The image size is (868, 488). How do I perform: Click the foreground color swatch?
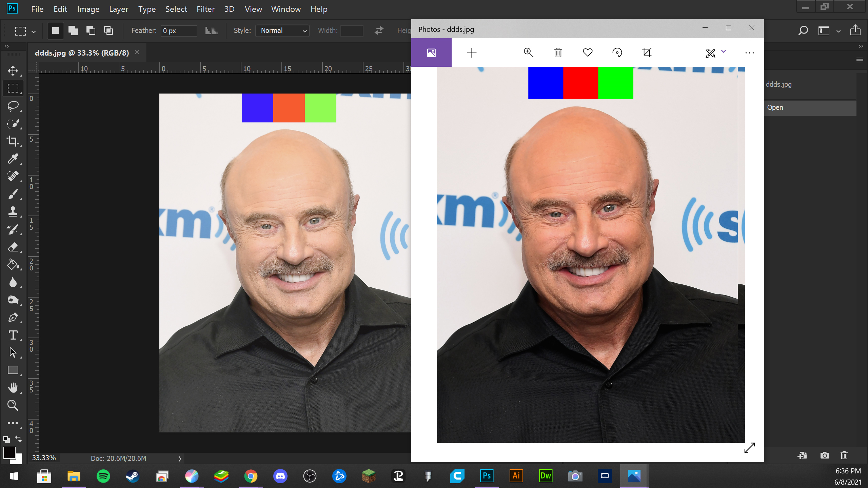[9, 452]
